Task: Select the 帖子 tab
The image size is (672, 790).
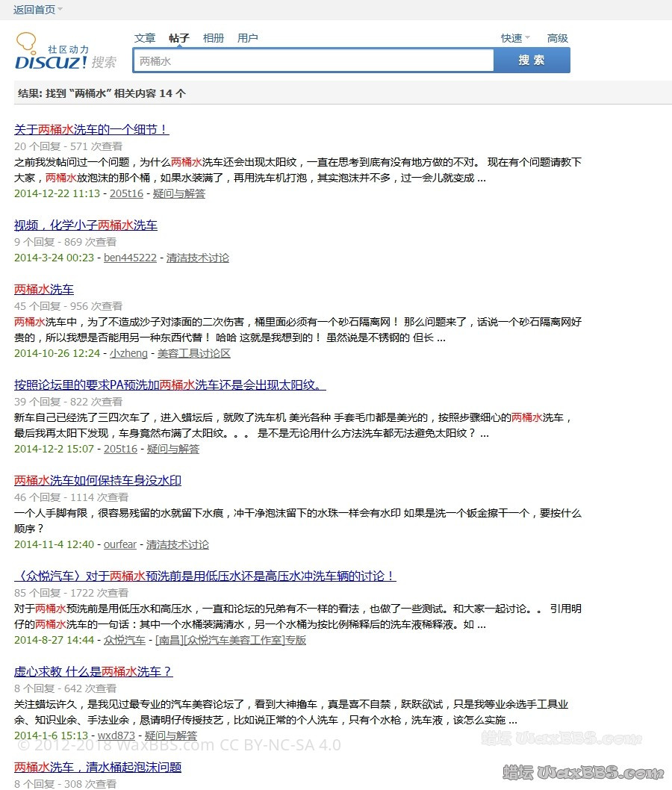Action: point(179,38)
